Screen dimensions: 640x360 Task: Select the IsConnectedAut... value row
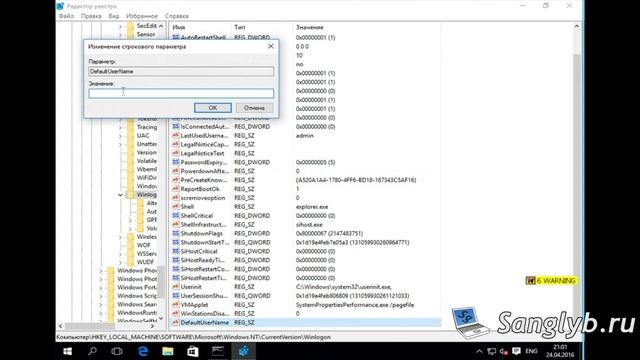[305, 127]
